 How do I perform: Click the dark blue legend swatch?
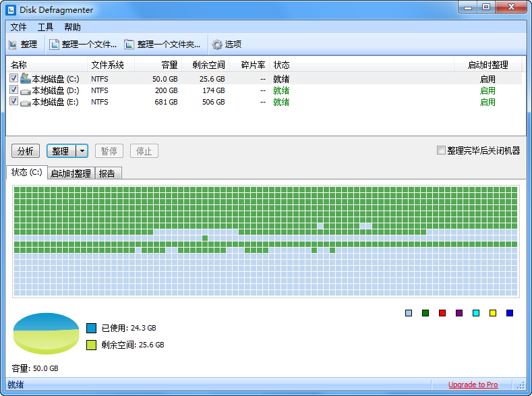click(510, 313)
